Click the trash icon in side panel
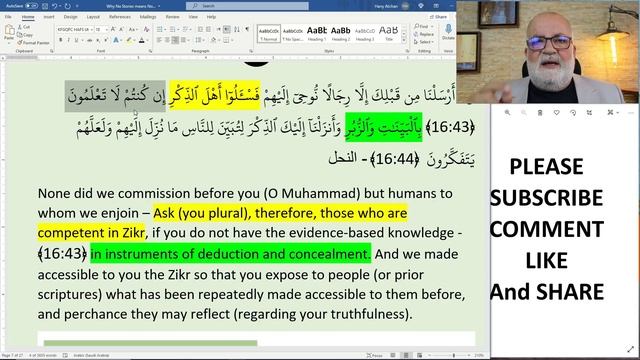 pos(540,113)
